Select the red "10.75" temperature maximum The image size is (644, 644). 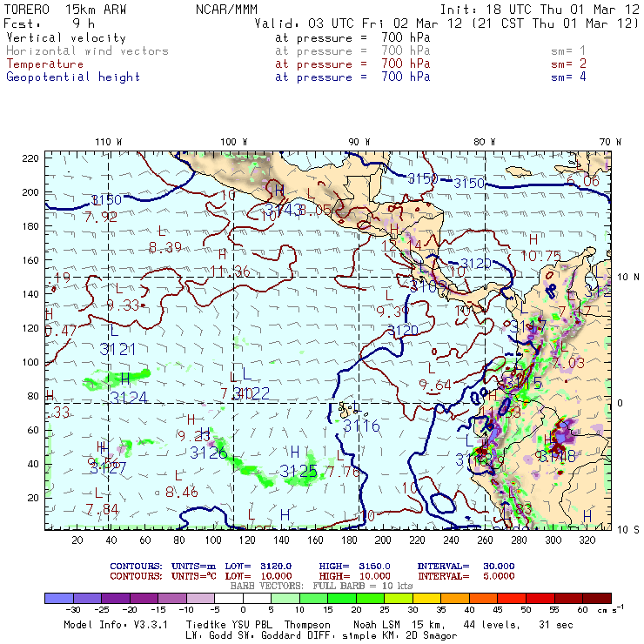[x=541, y=257]
